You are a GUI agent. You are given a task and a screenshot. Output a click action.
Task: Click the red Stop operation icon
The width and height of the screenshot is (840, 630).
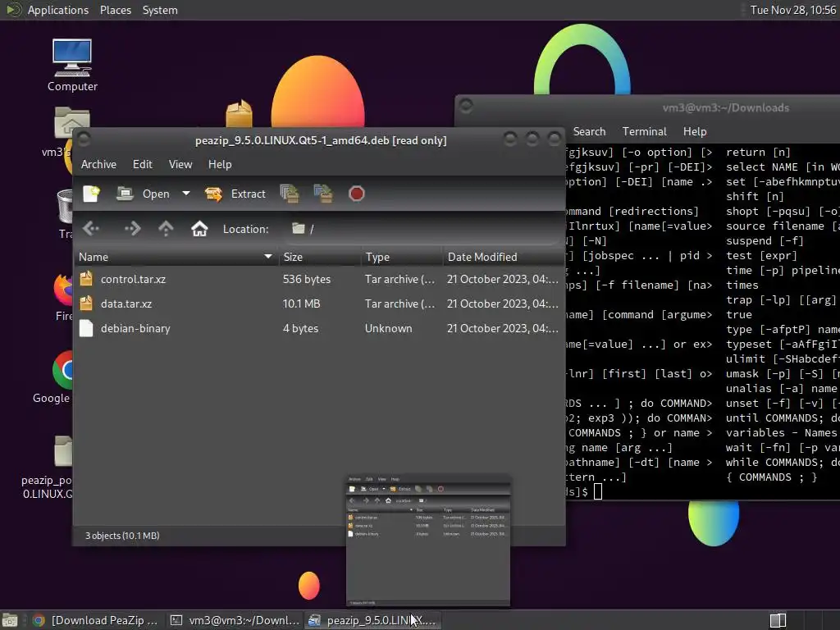[356, 194]
